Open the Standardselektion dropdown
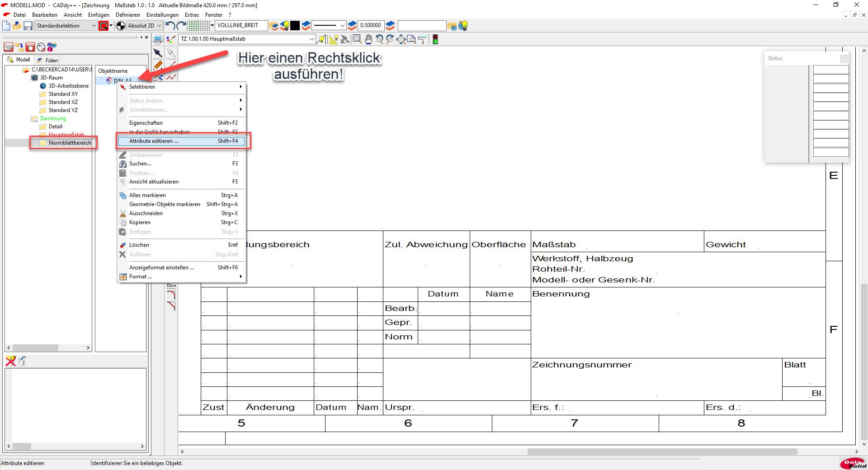Viewport: 868px width, 470px height. 66,26
